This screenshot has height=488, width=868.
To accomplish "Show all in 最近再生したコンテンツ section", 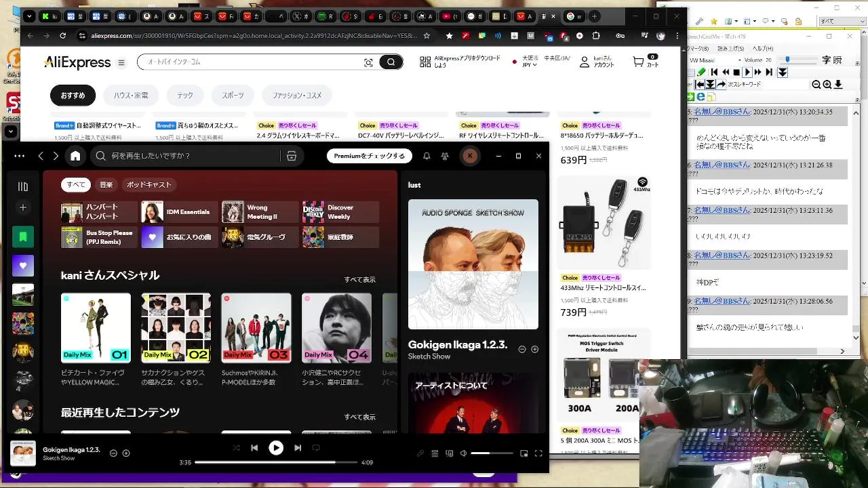I will tap(359, 417).
